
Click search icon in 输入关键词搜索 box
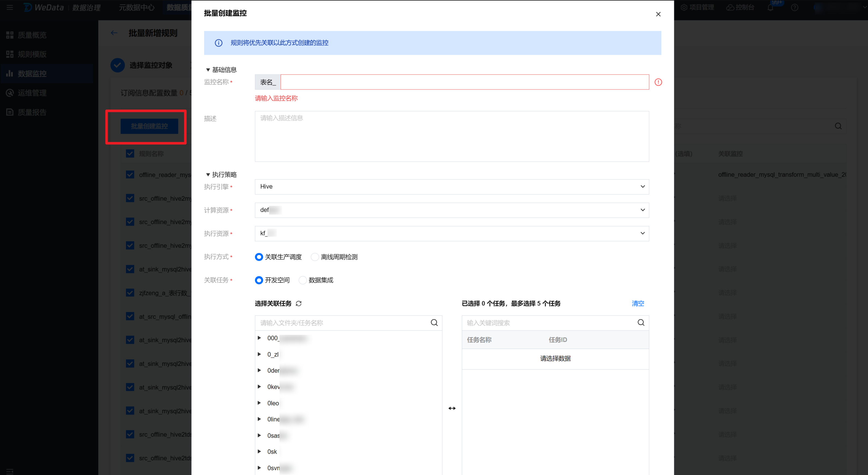[x=641, y=323]
